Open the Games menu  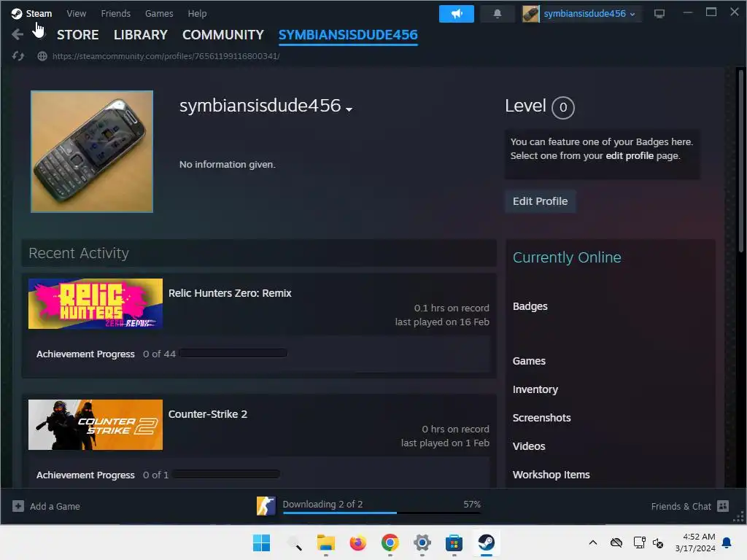(x=159, y=14)
